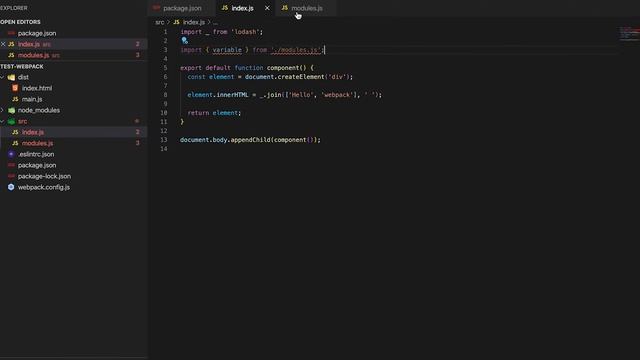Click the HTML icon beside index.html

click(x=15, y=88)
